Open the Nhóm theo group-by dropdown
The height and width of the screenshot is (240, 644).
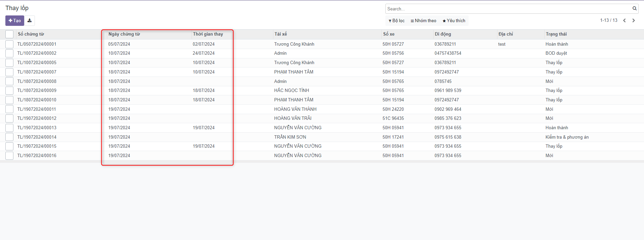(x=423, y=21)
